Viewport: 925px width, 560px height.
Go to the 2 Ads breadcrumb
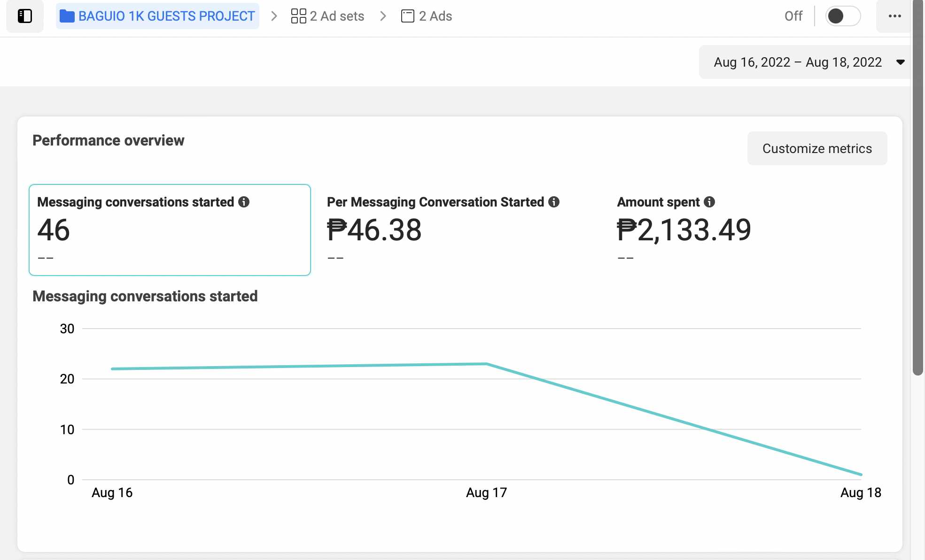tap(435, 16)
